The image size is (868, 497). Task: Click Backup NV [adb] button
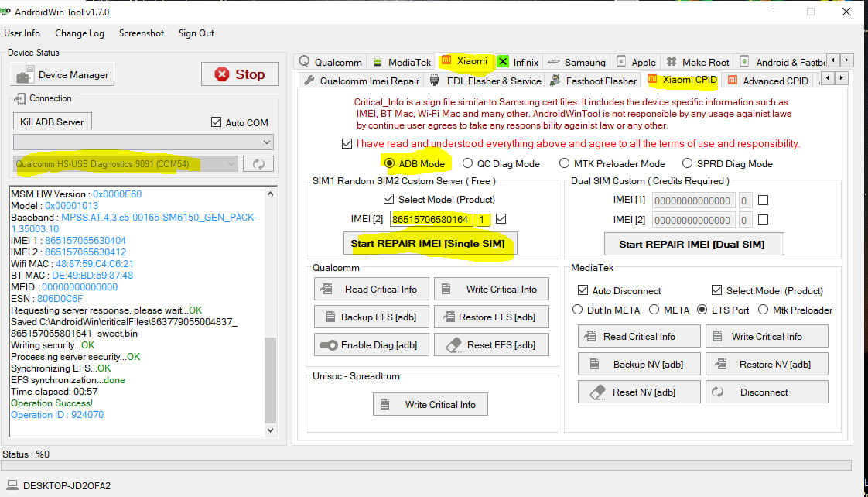639,364
